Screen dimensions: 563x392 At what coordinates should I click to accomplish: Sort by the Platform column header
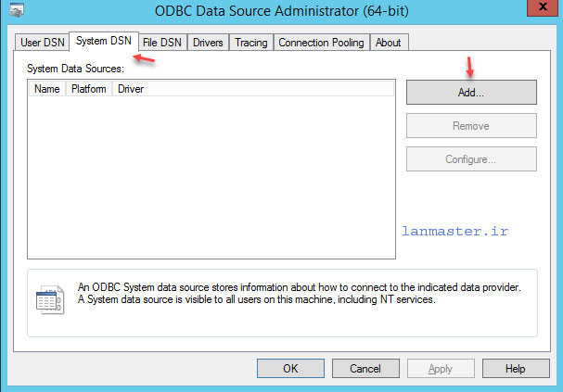(x=89, y=89)
